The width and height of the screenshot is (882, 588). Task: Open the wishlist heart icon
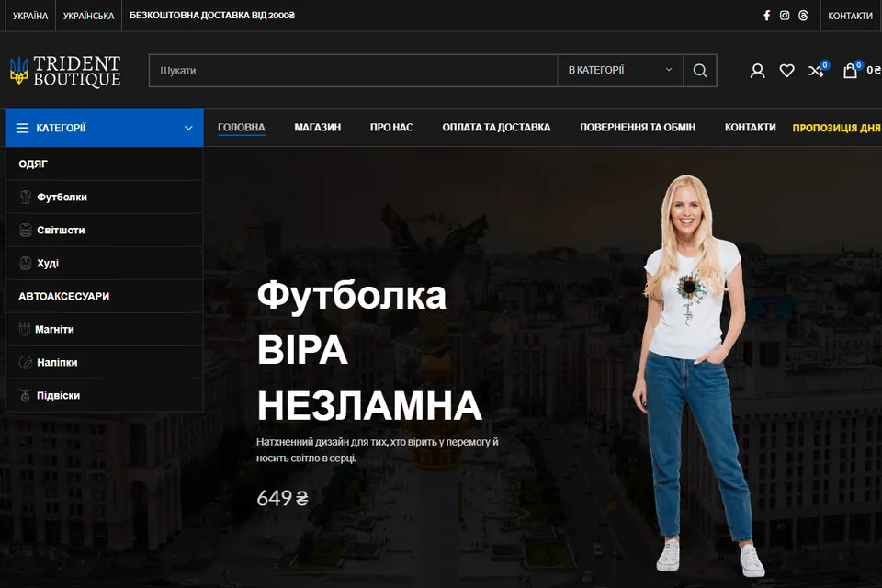pos(787,71)
